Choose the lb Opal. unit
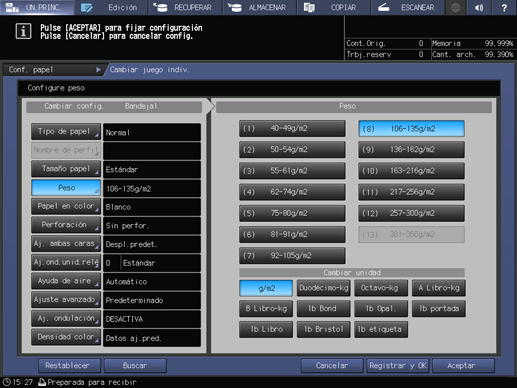 click(381, 309)
